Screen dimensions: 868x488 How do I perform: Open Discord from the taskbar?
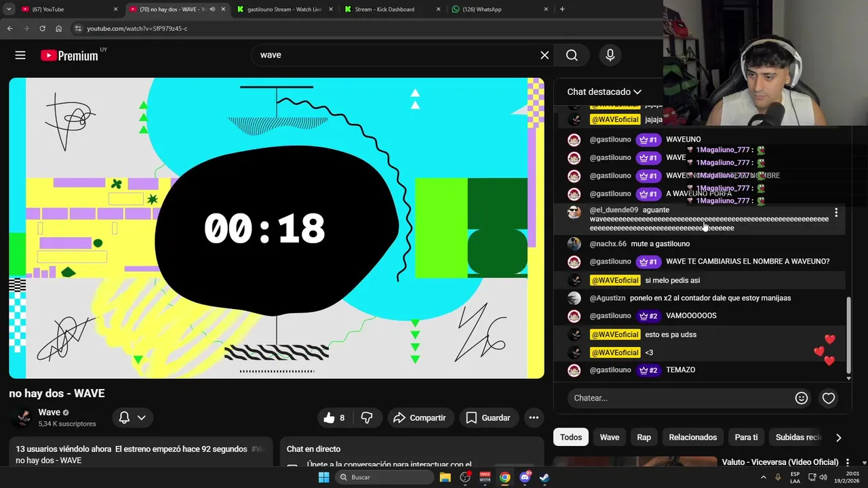click(x=525, y=477)
